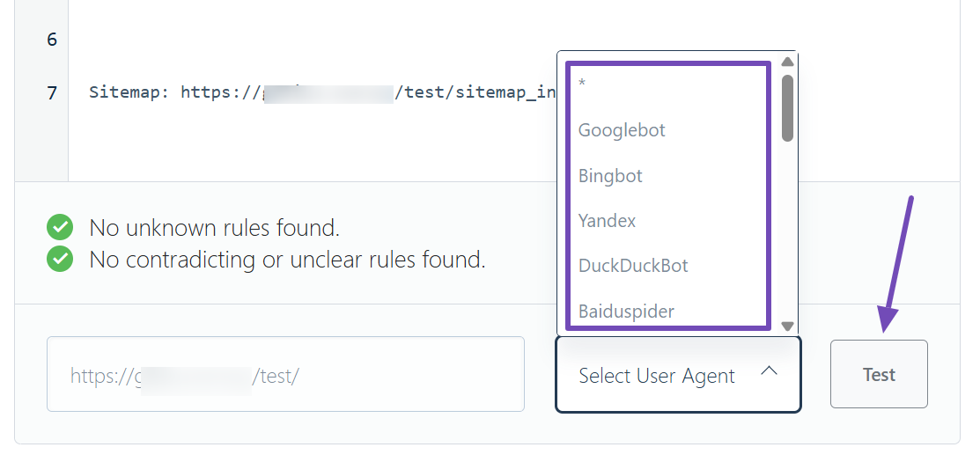980x462 pixels.
Task: Click the Sitemap line in the editor
Action: 321,92
